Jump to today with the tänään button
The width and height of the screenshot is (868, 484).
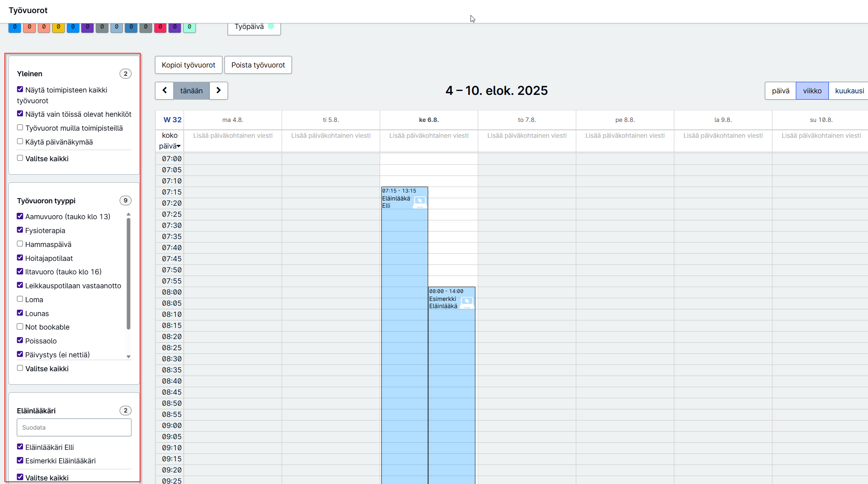[191, 91]
